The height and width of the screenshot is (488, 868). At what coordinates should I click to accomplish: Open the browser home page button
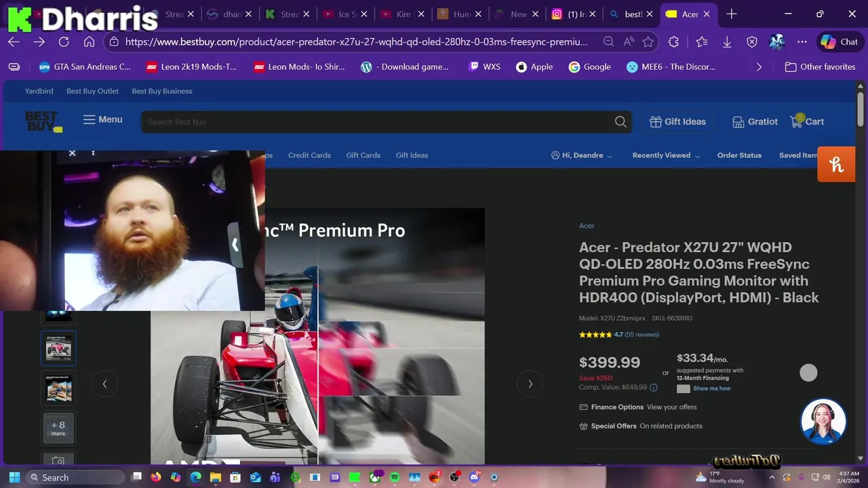point(89,42)
